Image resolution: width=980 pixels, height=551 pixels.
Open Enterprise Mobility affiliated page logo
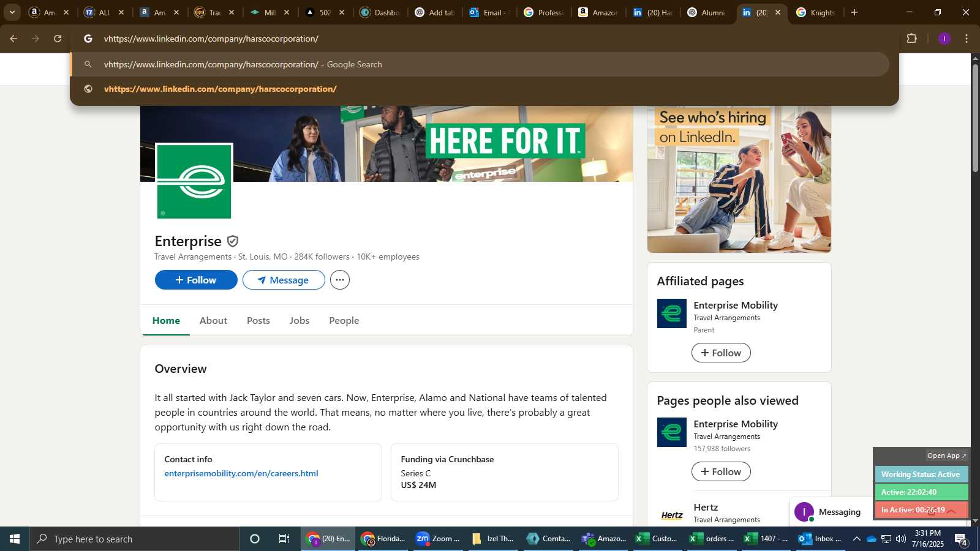click(x=672, y=313)
